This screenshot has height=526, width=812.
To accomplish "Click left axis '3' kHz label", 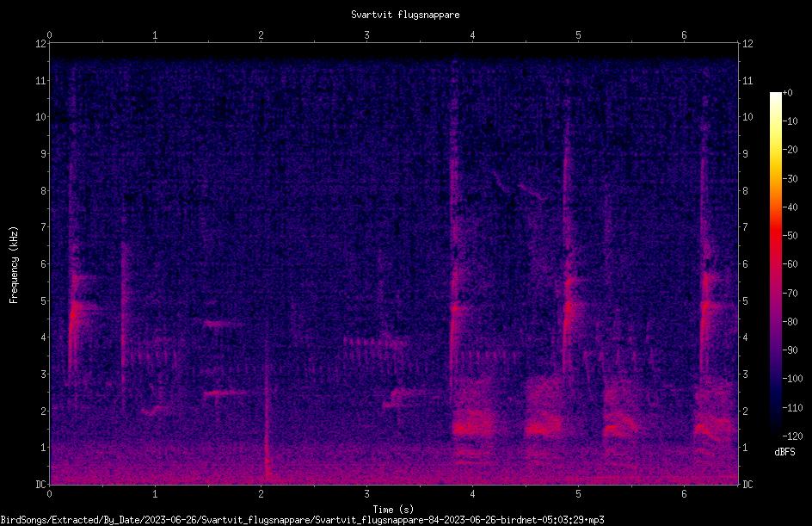I will point(44,374).
